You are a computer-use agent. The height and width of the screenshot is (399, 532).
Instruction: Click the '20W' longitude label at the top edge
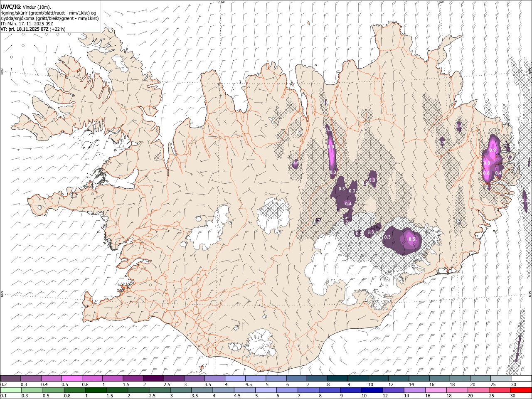221,2
